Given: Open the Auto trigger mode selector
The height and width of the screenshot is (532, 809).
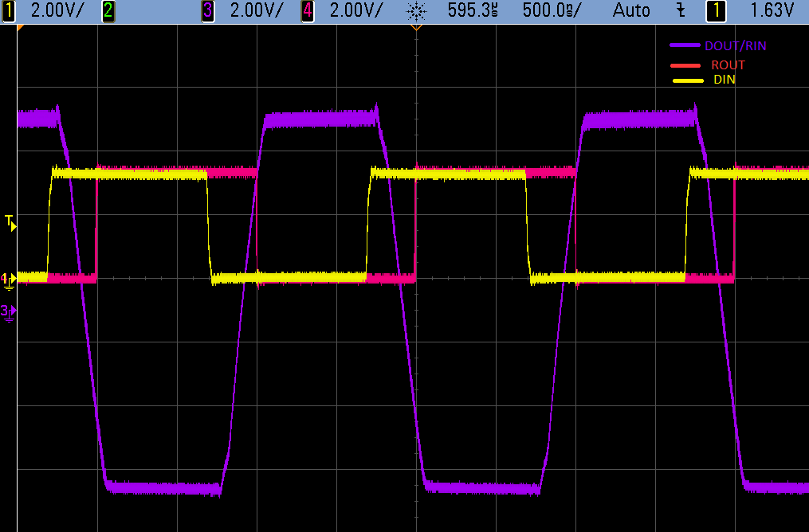Looking at the screenshot, I should tap(630, 10).
